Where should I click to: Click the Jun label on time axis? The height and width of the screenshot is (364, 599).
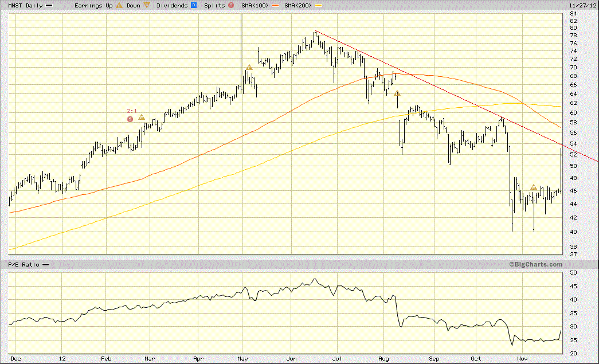coord(292,359)
